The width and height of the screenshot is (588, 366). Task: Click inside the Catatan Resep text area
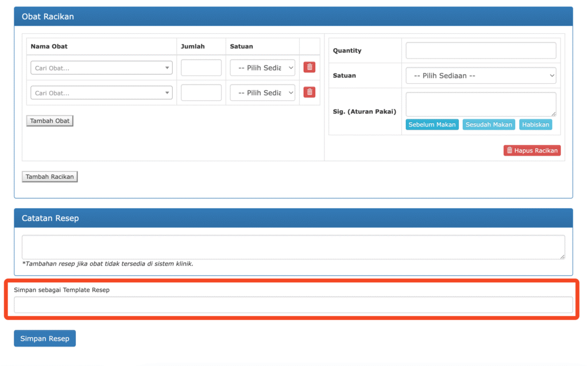click(x=293, y=247)
